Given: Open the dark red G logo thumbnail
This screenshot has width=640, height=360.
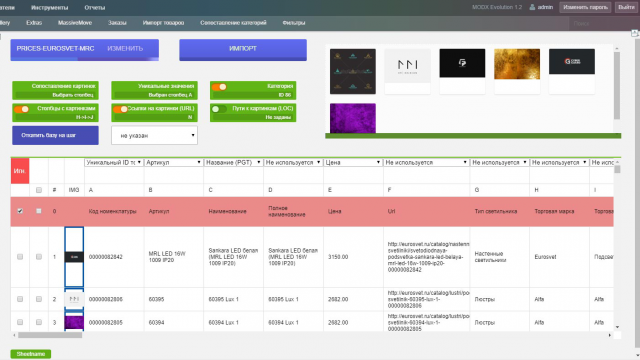Looking at the screenshot, I should tap(571, 61).
